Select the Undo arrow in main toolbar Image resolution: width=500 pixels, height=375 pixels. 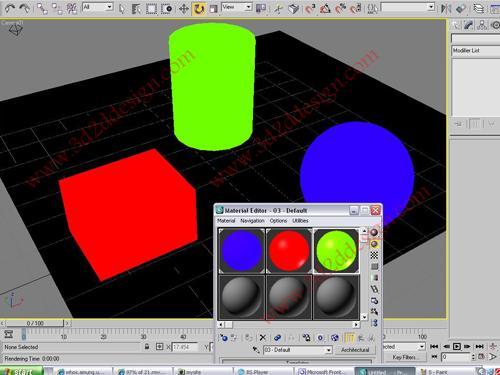tap(9, 8)
